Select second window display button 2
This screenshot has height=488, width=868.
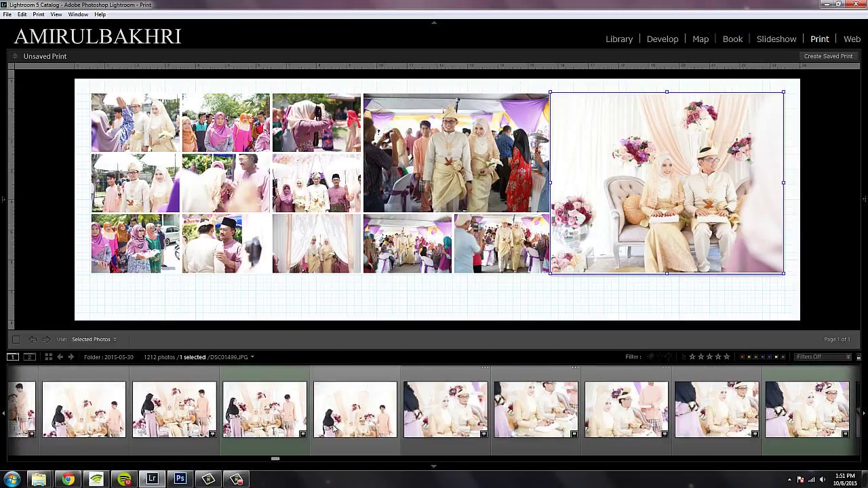29,357
